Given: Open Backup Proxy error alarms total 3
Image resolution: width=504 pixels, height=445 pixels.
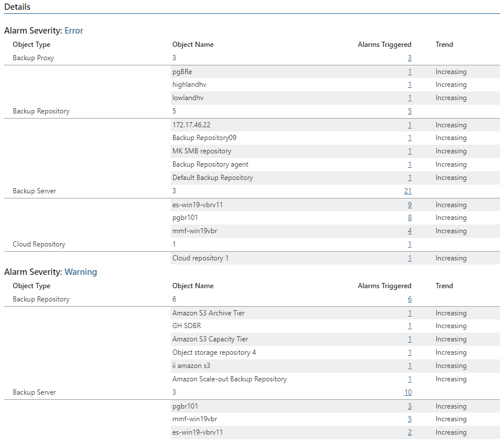Looking at the screenshot, I should click(410, 58).
